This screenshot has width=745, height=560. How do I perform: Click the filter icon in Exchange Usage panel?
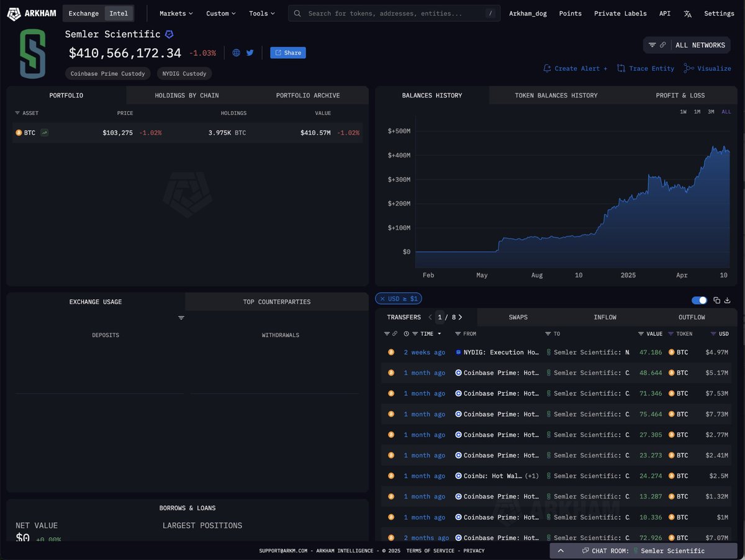[x=181, y=317]
